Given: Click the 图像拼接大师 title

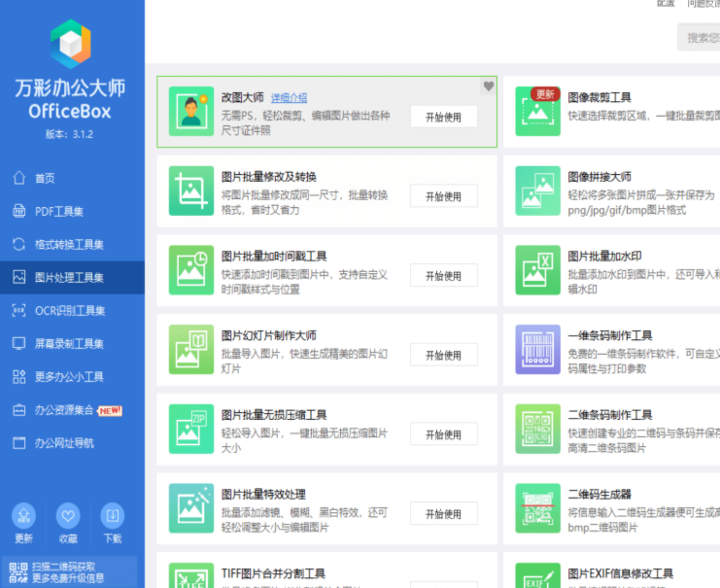Looking at the screenshot, I should (600, 177).
